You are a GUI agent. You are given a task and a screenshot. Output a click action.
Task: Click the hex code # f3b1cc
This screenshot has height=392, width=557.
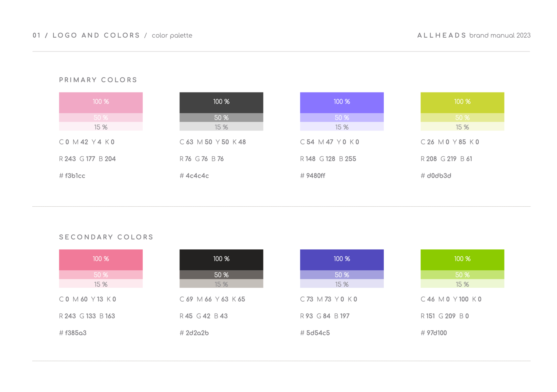[72, 176]
